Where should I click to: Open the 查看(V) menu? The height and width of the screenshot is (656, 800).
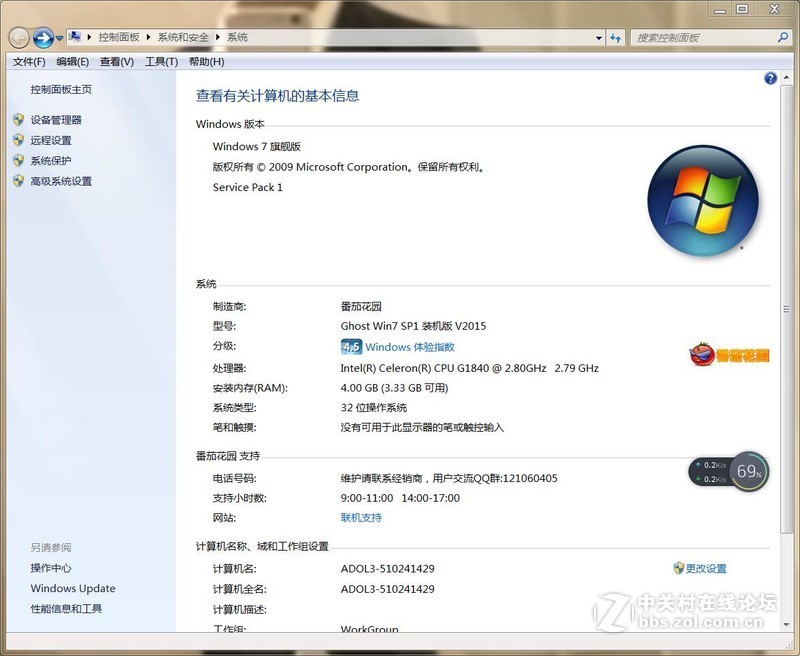(117, 62)
